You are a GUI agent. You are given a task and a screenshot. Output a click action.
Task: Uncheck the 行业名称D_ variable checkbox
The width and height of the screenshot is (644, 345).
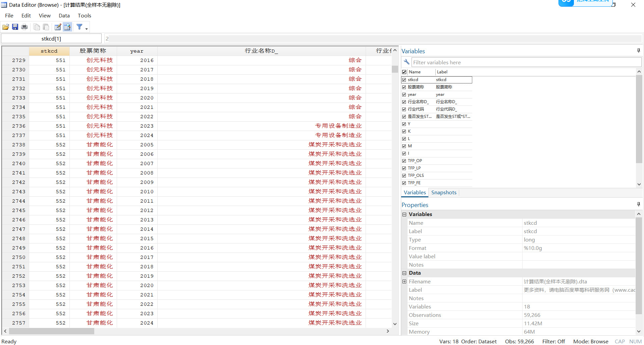pyautogui.click(x=404, y=102)
